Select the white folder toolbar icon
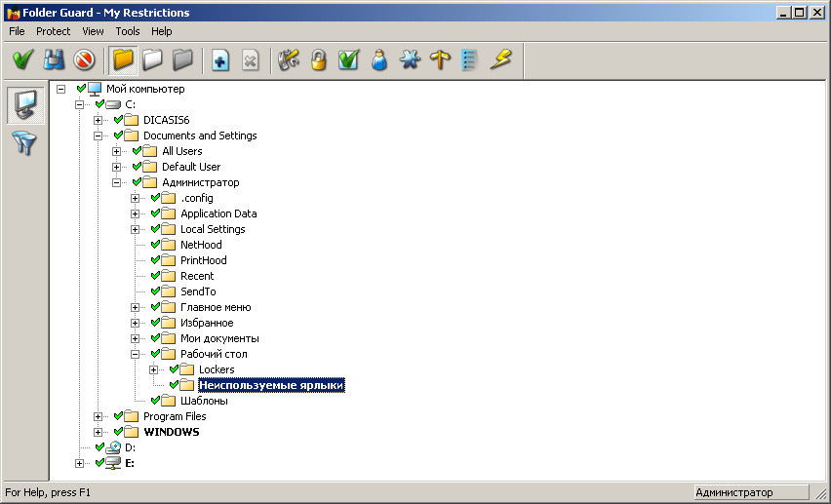 152,59
